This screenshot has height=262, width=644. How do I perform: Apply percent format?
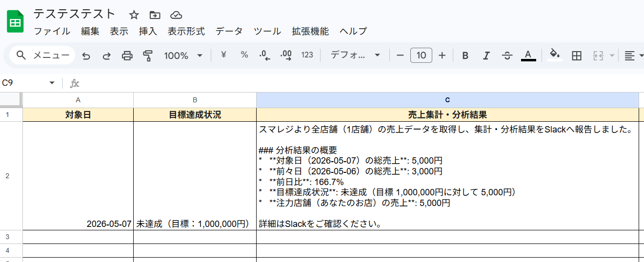click(244, 55)
